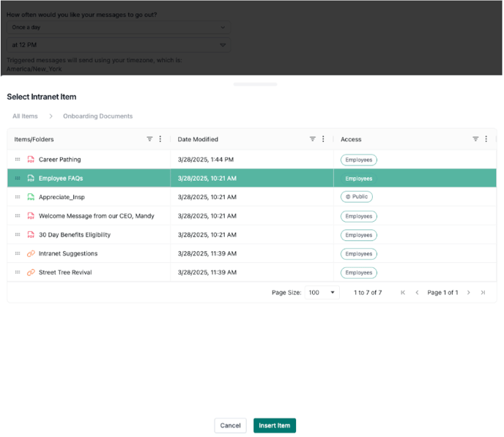
Task: Go to the first page of results
Action: pyautogui.click(x=403, y=293)
